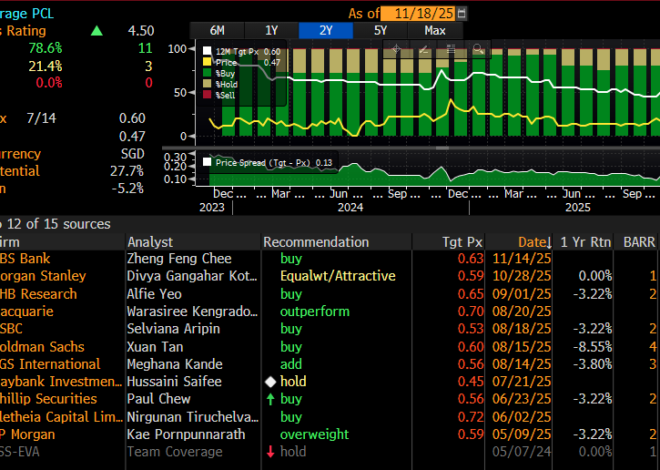Toggle the 12M Tgt Px legend series
This screenshot has width=660, height=470.
pyautogui.click(x=207, y=51)
